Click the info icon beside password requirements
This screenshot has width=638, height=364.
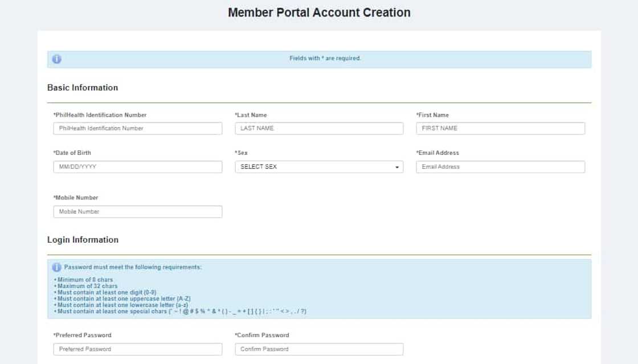[56, 267]
